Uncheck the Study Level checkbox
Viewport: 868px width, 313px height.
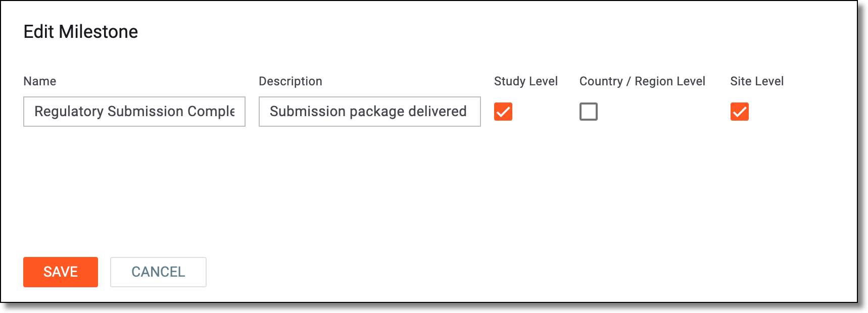tap(503, 112)
